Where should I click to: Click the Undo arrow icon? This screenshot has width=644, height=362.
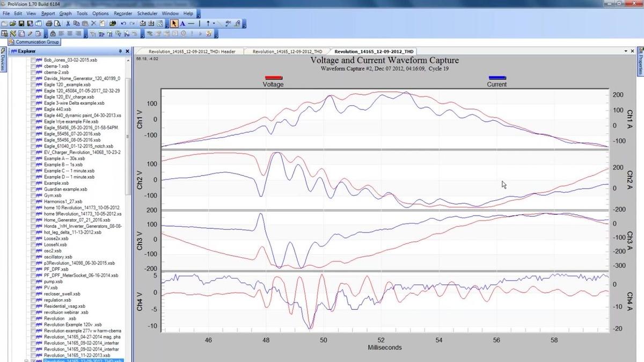click(123, 24)
